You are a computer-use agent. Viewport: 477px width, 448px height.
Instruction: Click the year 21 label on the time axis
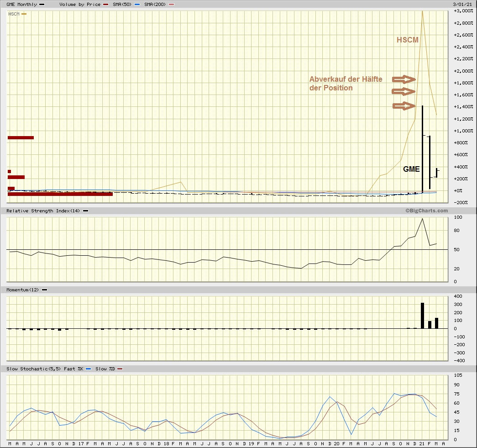coord(422,444)
